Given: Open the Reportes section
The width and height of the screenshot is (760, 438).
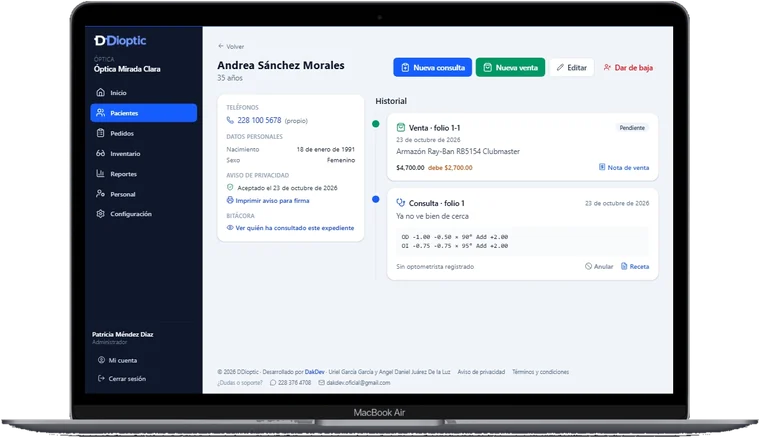Looking at the screenshot, I should pos(143,174).
